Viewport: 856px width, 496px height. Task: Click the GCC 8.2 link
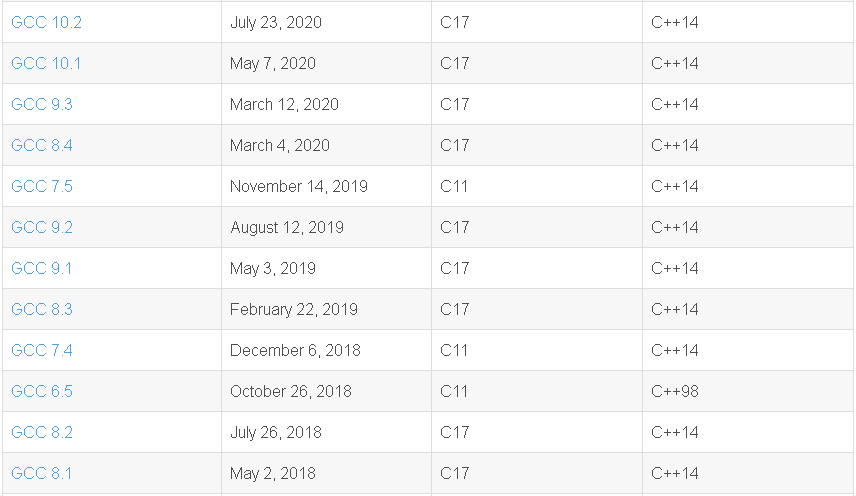[42, 432]
